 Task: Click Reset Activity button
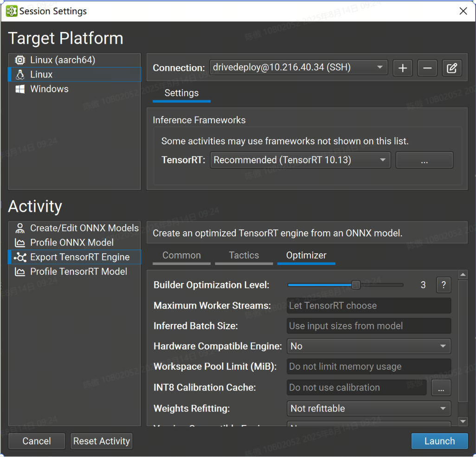click(102, 441)
